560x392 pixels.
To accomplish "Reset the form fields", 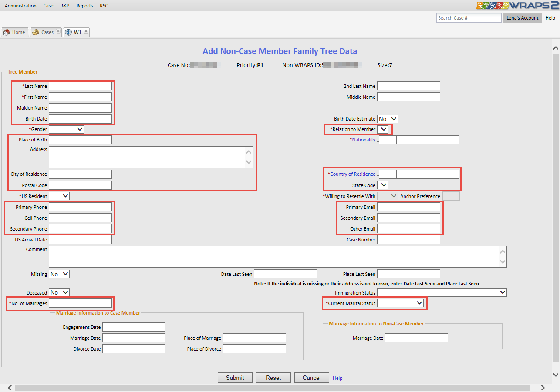I will tap(273, 378).
